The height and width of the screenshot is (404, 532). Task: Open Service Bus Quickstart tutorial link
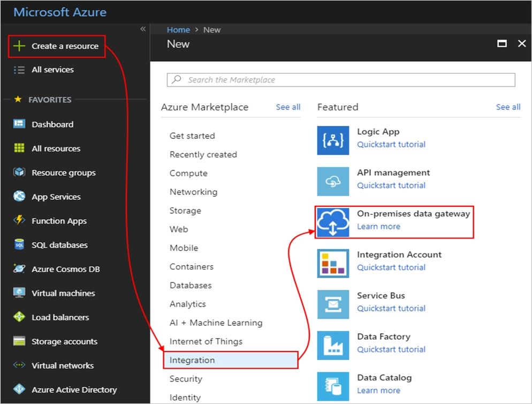coord(391,309)
